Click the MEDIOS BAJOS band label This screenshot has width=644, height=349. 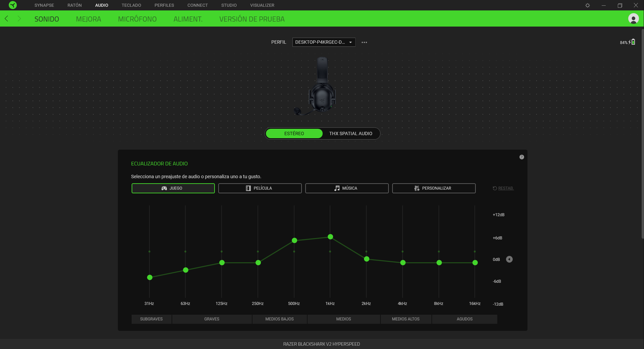pos(279,319)
